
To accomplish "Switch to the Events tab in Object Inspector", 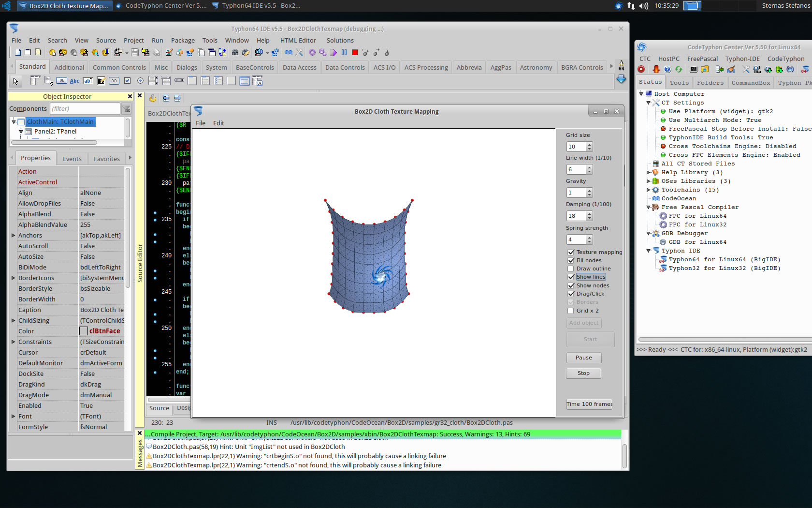I will click(x=72, y=159).
